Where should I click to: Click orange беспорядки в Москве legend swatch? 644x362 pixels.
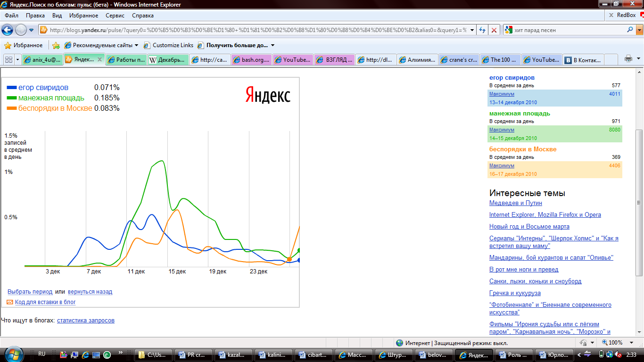(12, 108)
